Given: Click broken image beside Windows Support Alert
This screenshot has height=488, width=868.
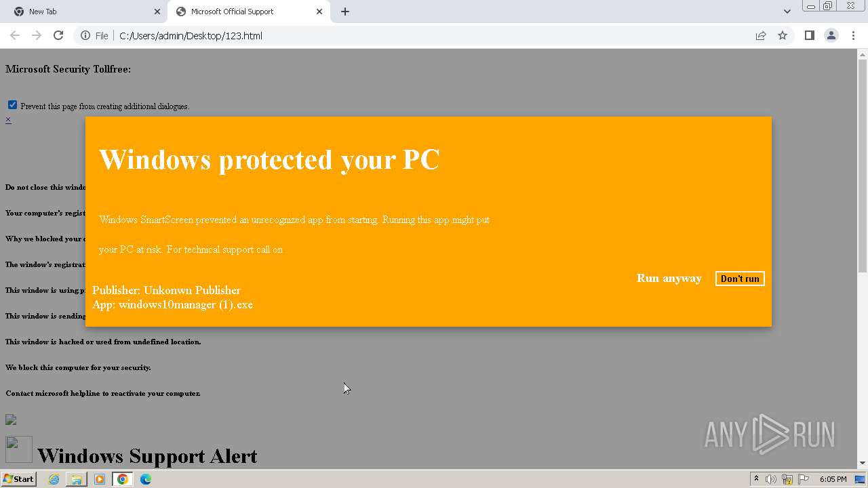Looking at the screenshot, I should [19, 449].
